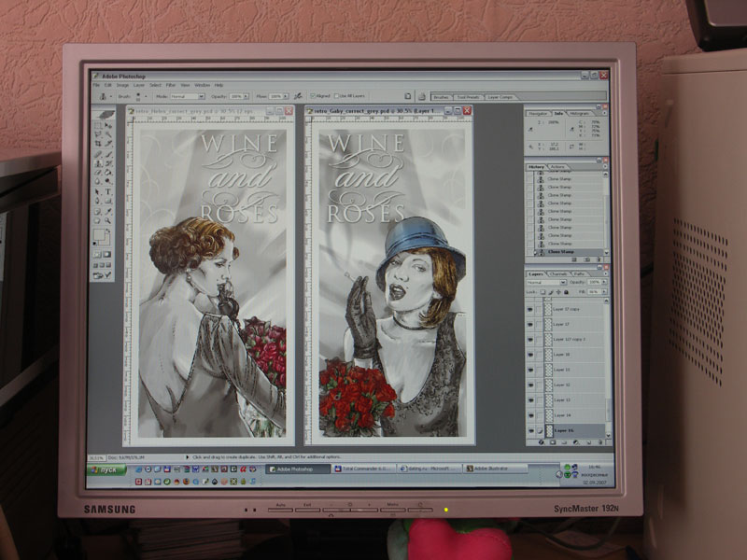This screenshot has width=747, height=560.
Task: Select the Type tool
Action: (108, 192)
